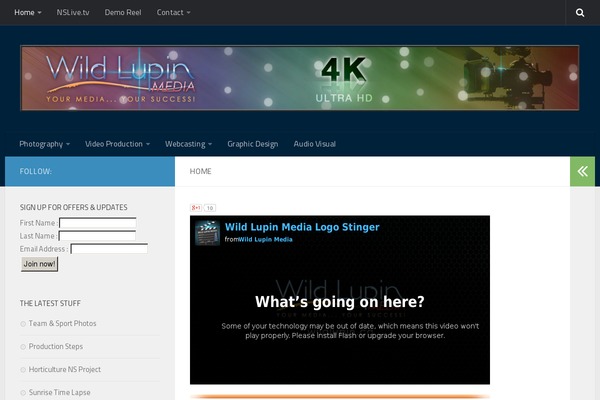Click bullet icon beside Production Steps

pos(23,347)
